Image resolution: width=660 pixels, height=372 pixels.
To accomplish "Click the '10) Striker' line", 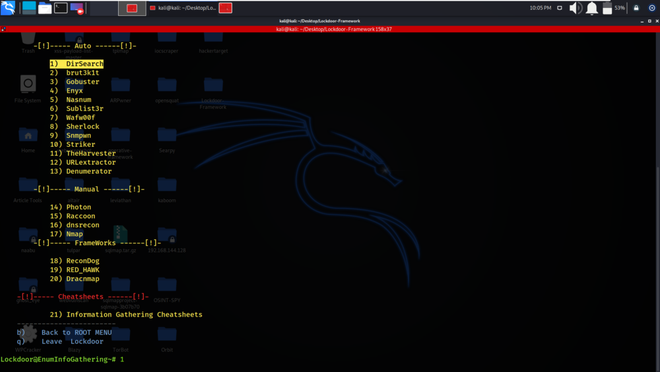I will 72,144.
